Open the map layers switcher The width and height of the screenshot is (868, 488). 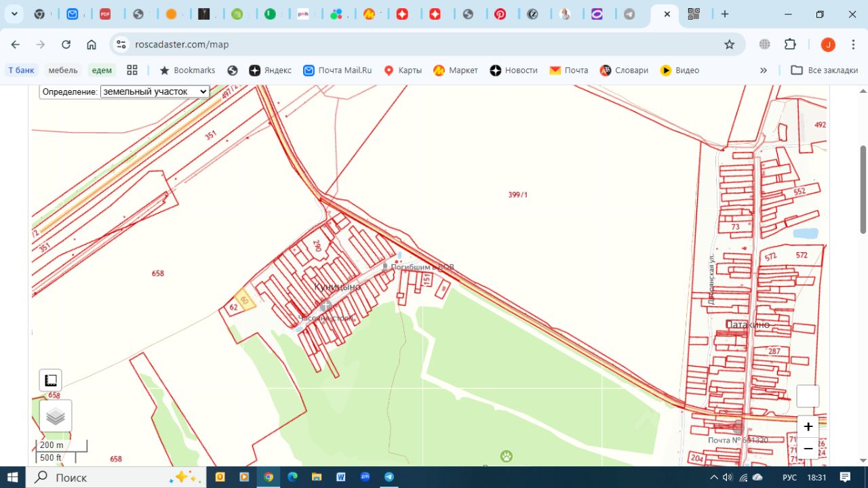click(56, 416)
